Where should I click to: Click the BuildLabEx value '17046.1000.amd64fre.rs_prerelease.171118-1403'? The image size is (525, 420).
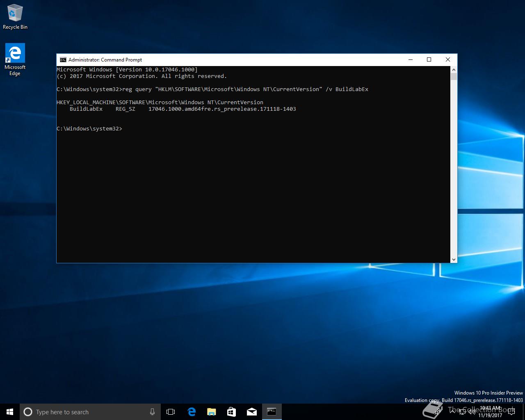tap(222, 109)
